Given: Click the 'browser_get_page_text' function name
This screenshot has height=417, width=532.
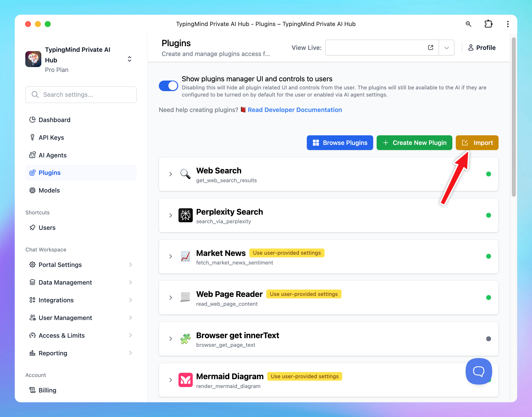Looking at the screenshot, I should pos(226,345).
